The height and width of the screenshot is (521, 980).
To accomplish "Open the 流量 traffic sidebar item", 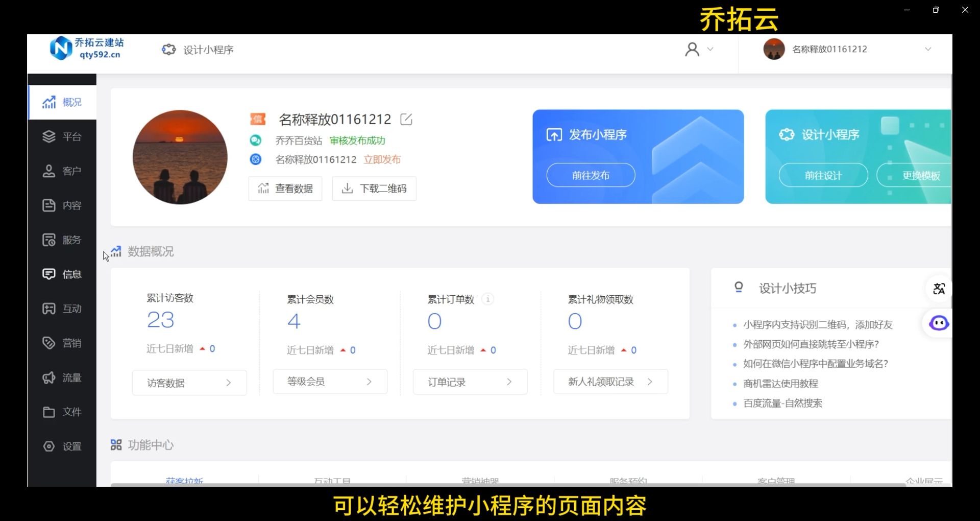I will point(62,377).
